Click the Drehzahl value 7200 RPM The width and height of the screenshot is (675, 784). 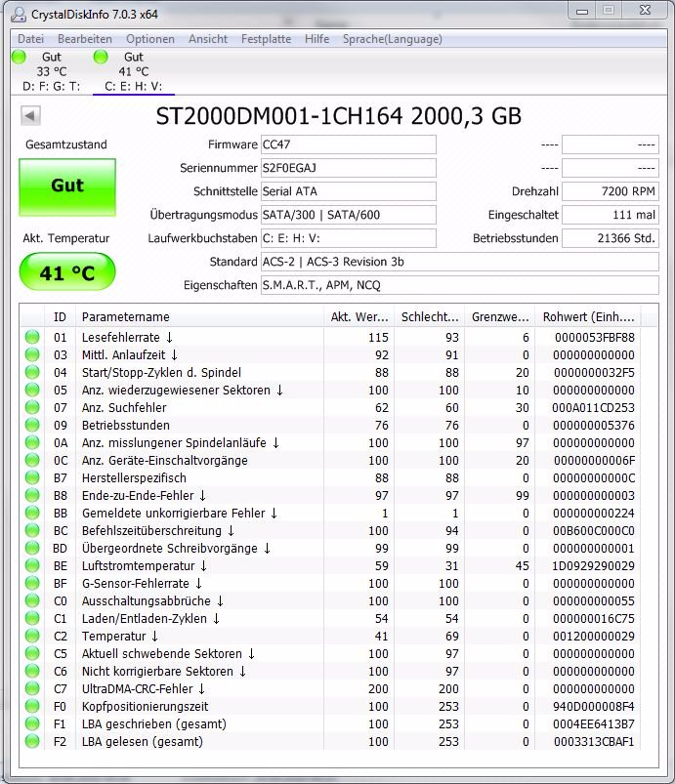pyautogui.click(x=611, y=191)
